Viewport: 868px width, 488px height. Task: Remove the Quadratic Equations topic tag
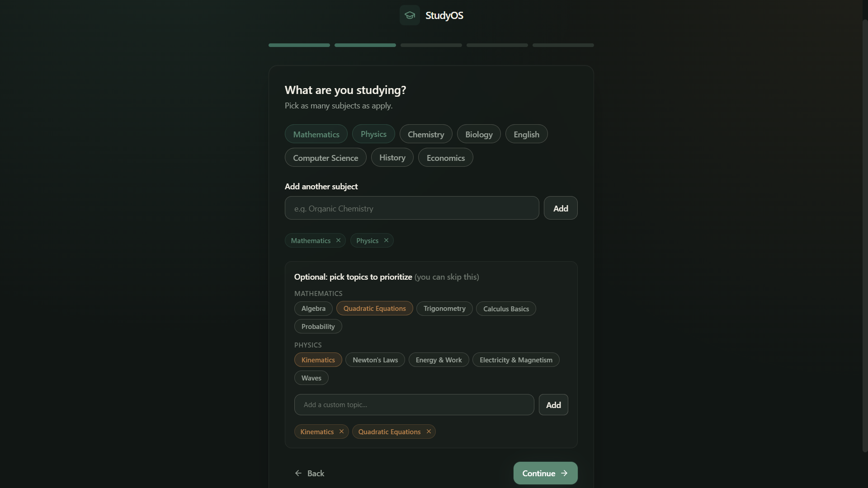pos(429,432)
